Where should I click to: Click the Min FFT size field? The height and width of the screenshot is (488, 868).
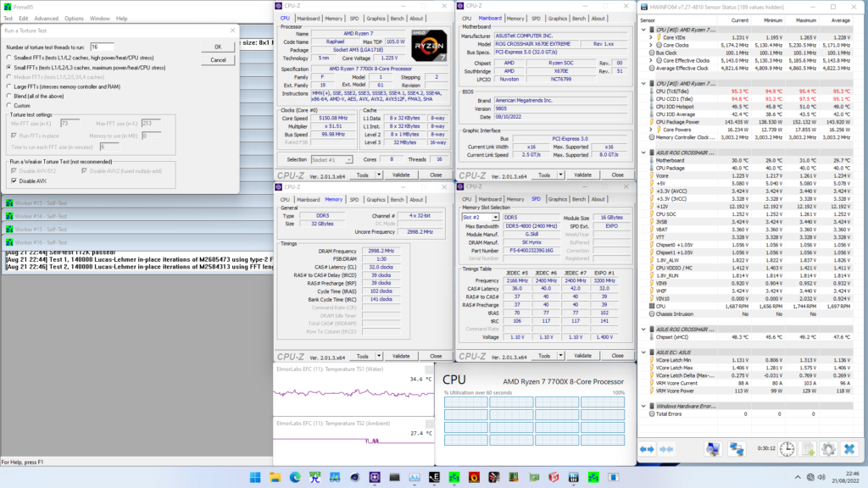point(70,124)
